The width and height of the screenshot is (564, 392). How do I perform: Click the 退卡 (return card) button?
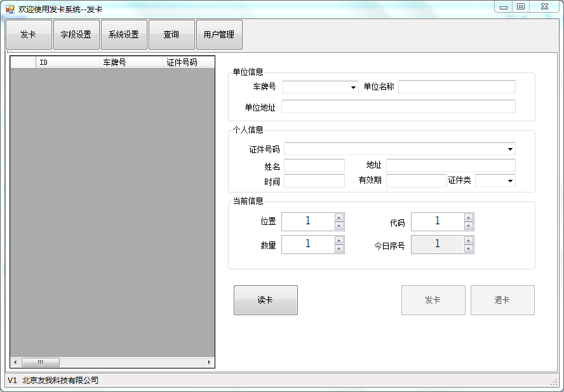[x=502, y=299]
